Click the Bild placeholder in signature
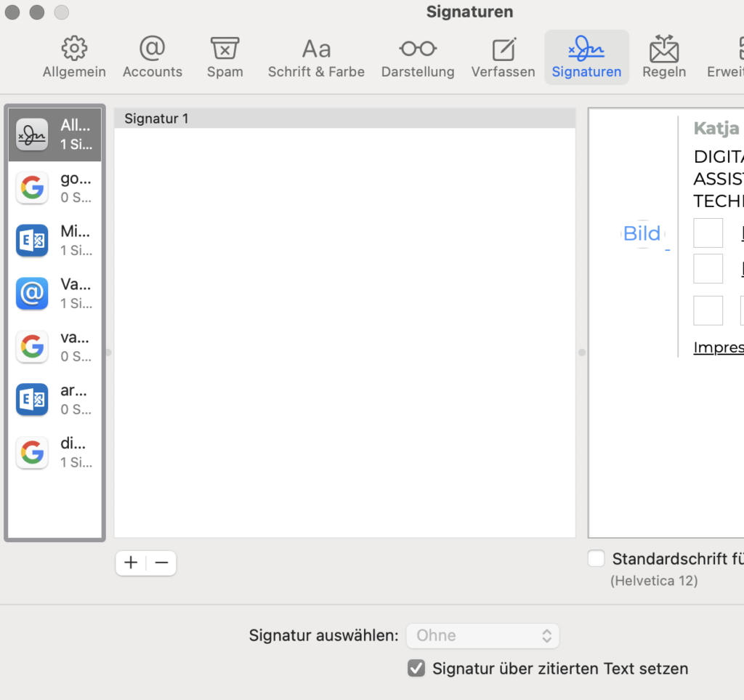Image resolution: width=744 pixels, height=700 pixels. pos(642,233)
